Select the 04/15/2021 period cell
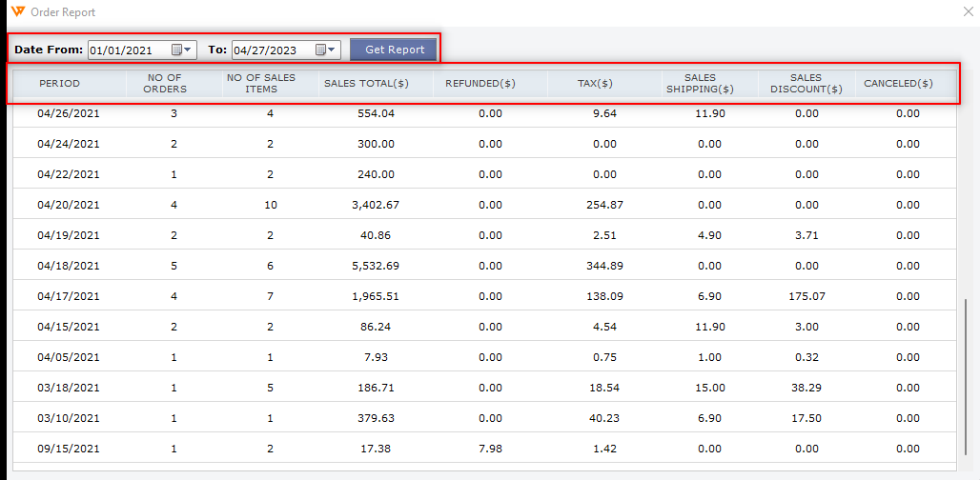 68,327
